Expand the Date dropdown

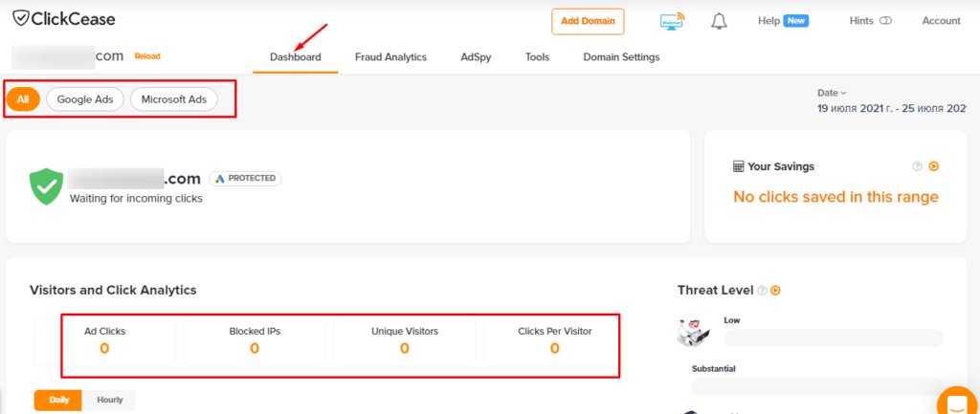click(832, 93)
